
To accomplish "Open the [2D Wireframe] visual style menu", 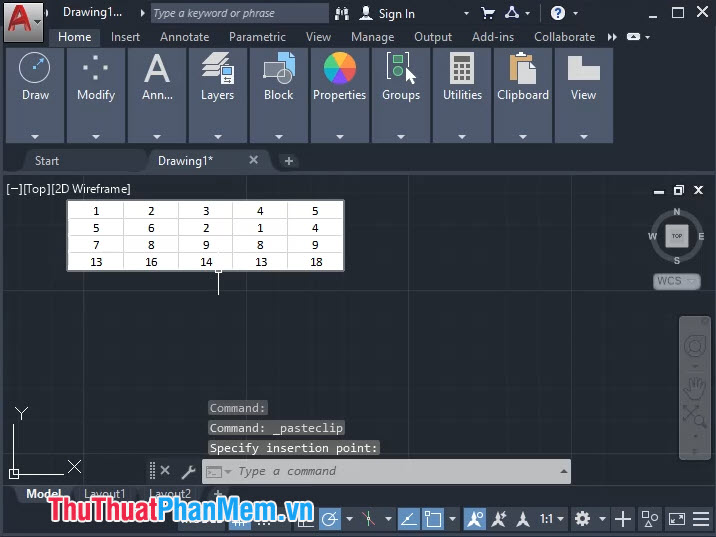I will click(90, 189).
